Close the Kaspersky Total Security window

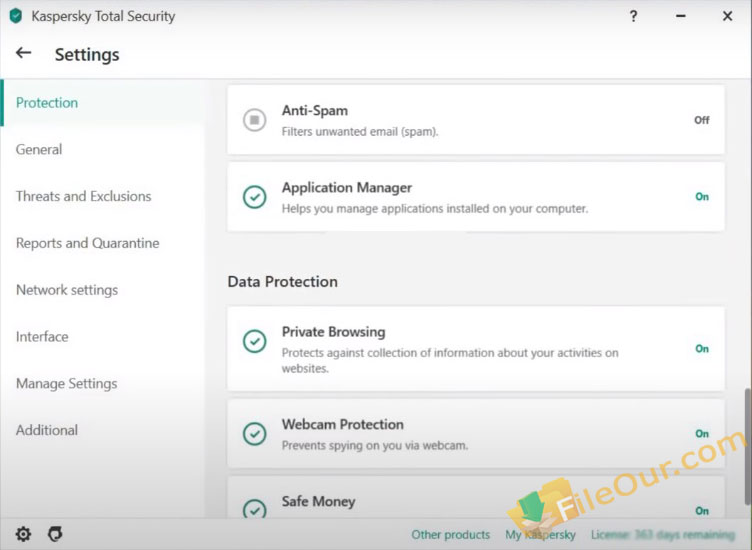[727, 16]
